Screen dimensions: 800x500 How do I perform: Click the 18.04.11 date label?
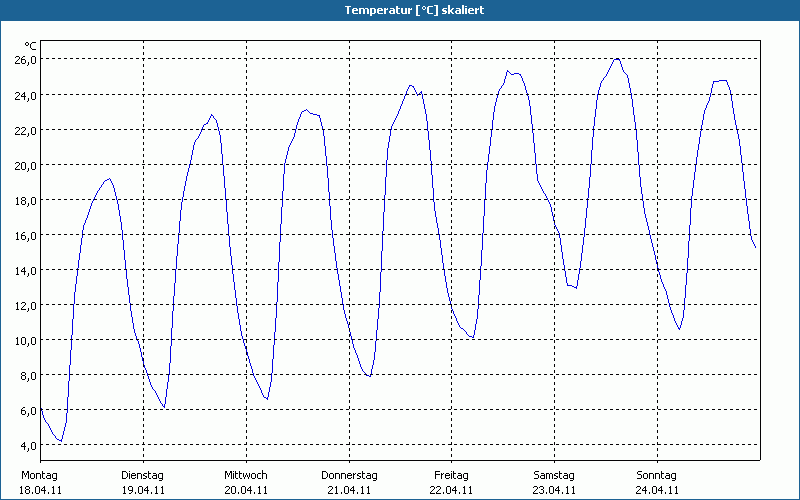(x=40, y=491)
